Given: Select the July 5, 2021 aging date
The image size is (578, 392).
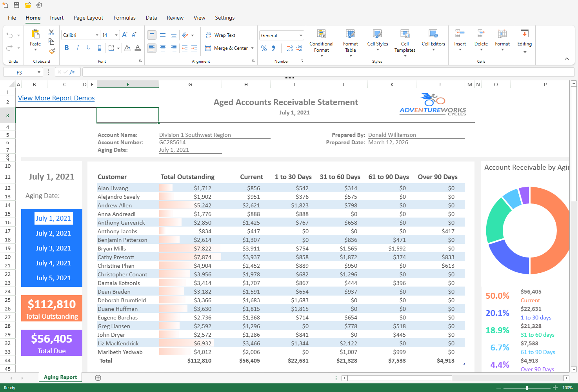Looking at the screenshot, I should pos(53,278).
